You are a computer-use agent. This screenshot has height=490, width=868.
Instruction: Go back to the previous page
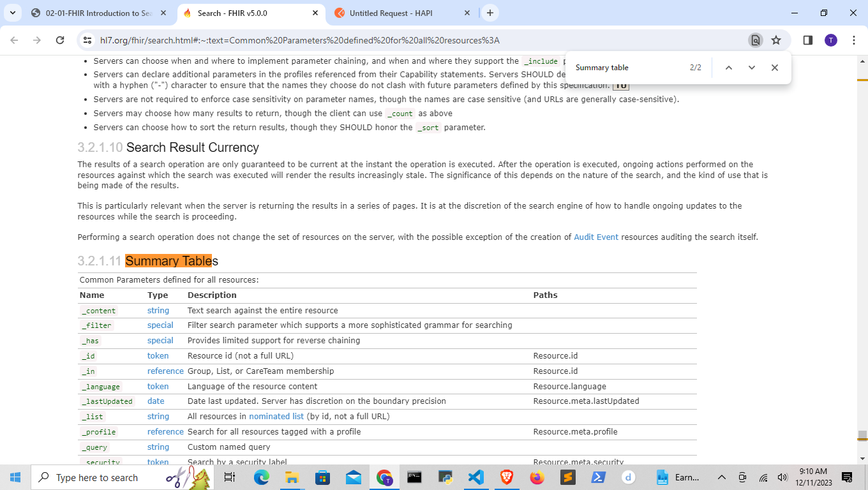[x=15, y=40]
